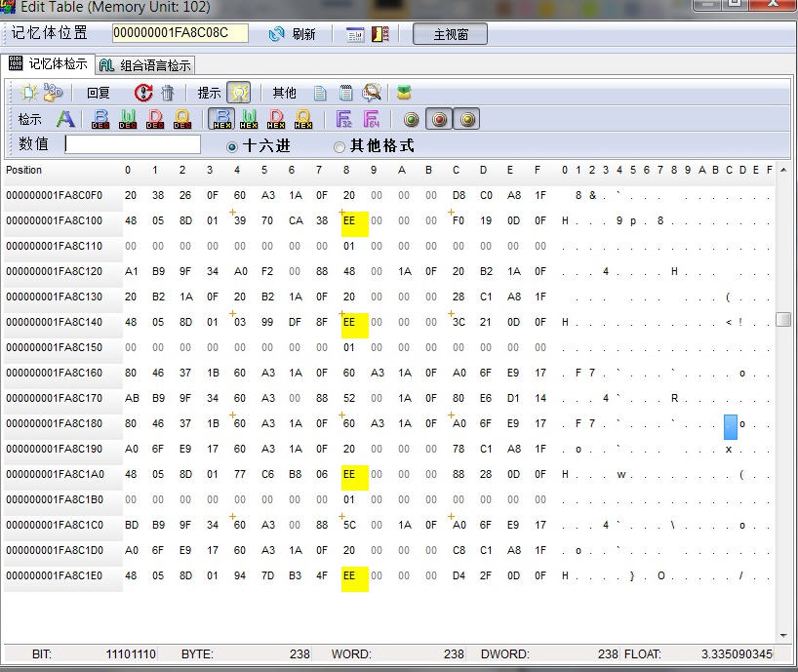Image resolution: width=798 pixels, height=672 pixels.
Task: Select highlighted EE byte in row 000000001FA8C100
Action: [354, 221]
